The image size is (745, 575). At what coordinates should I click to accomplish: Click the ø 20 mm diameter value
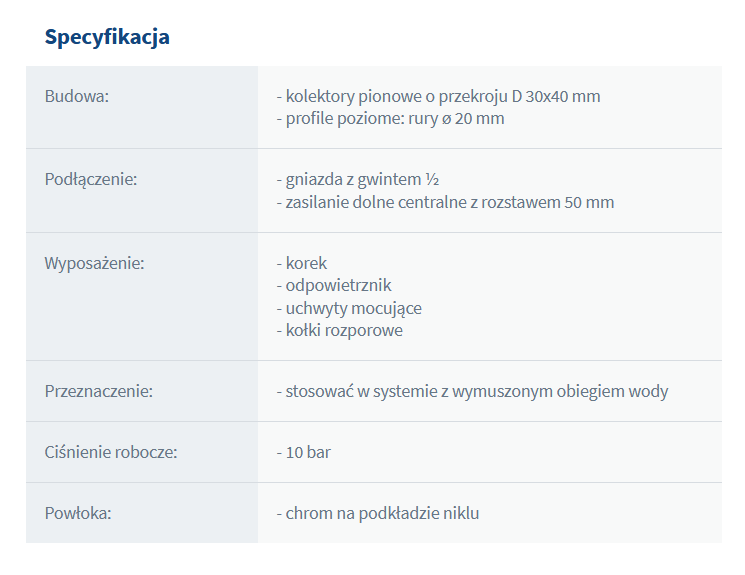click(x=473, y=119)
